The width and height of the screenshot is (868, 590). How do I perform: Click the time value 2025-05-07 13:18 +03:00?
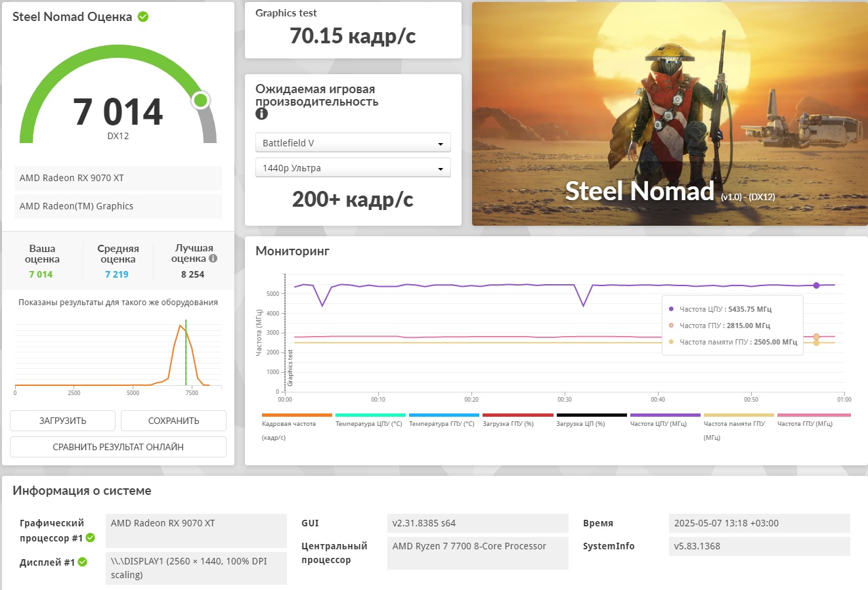(x=760, y=523)
